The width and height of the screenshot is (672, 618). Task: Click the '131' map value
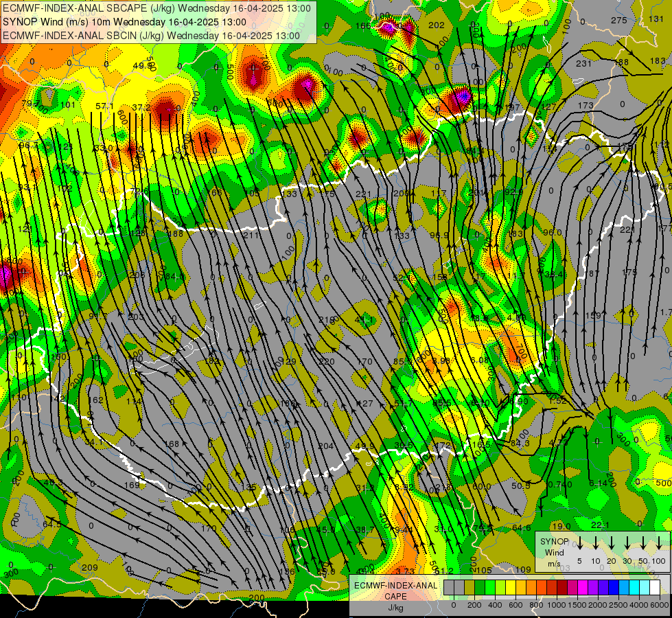click(656, 19)
